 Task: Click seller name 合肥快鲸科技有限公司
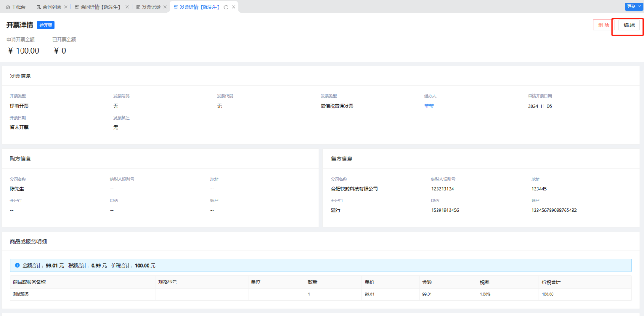point(354,189)
